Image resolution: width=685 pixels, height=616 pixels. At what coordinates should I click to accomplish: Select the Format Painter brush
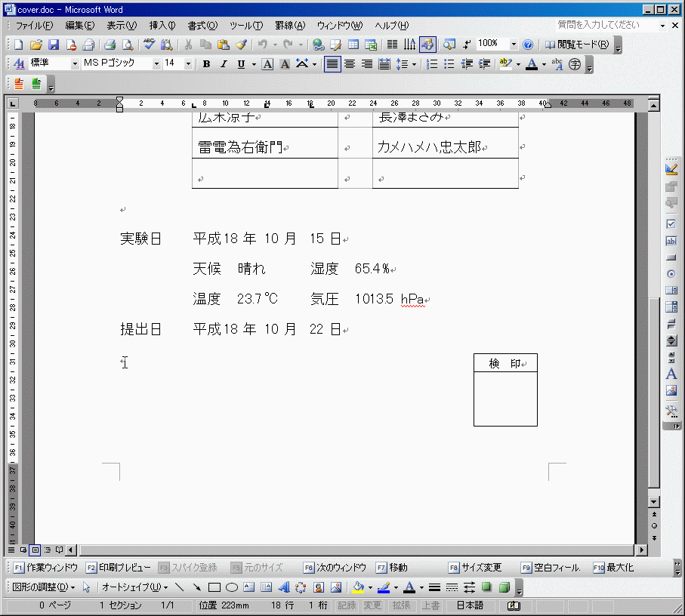point(240,45)
